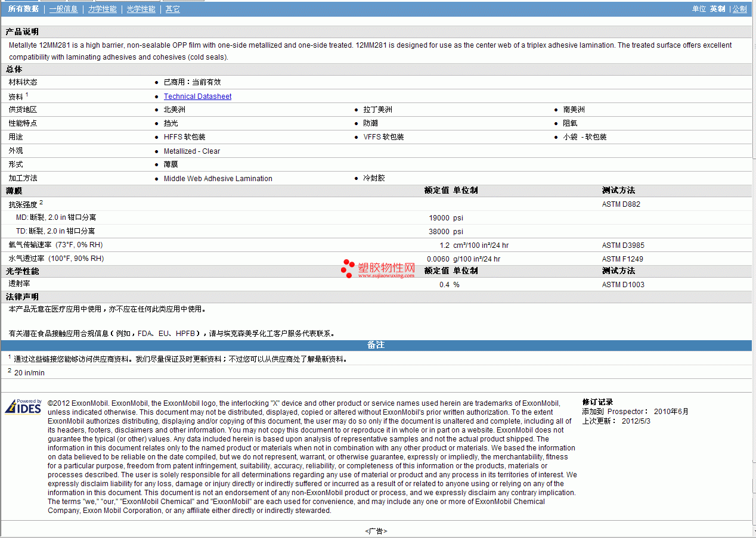This screenshot has width=756, height=538.
Task: Click the 氧气传输速率 property row label
Action: (x=55, y=245)
